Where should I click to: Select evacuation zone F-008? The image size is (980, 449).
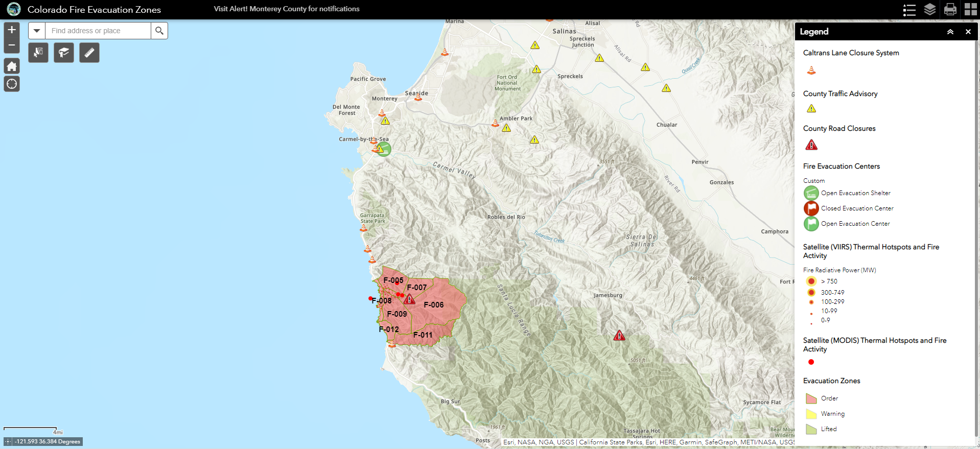(382, 301)
